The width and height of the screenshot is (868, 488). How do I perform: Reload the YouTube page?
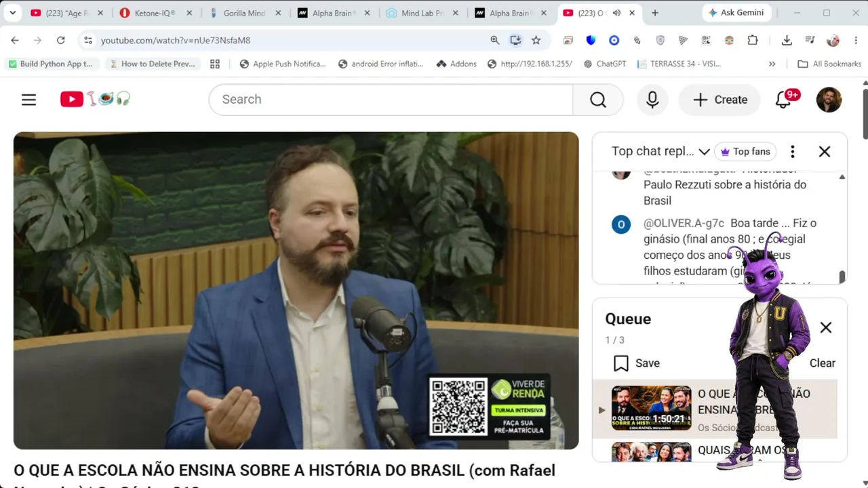coord(60,41)
